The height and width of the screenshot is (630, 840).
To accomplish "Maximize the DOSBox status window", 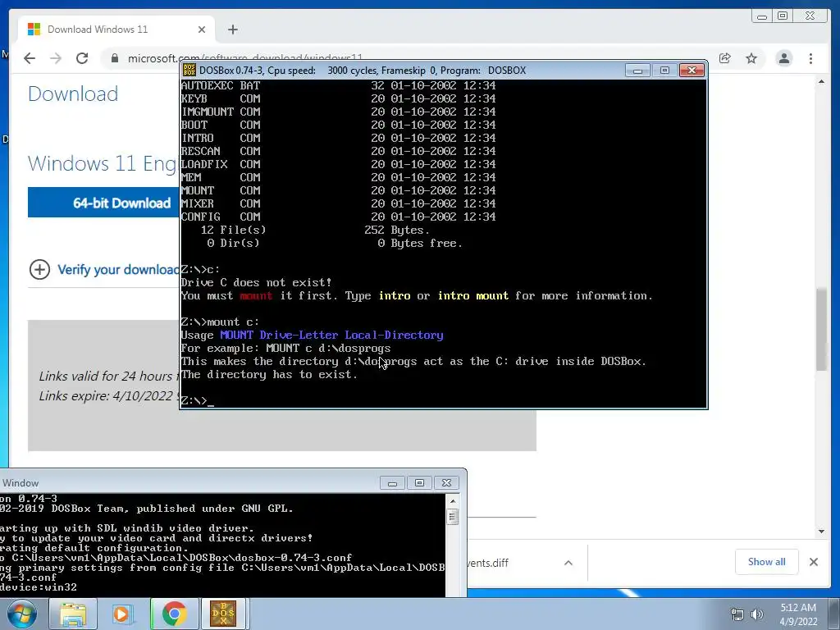I will (419, 483).
